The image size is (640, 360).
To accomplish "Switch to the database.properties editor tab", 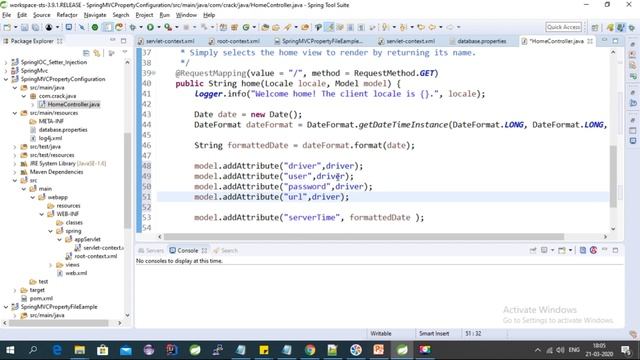I will (478, 41).
